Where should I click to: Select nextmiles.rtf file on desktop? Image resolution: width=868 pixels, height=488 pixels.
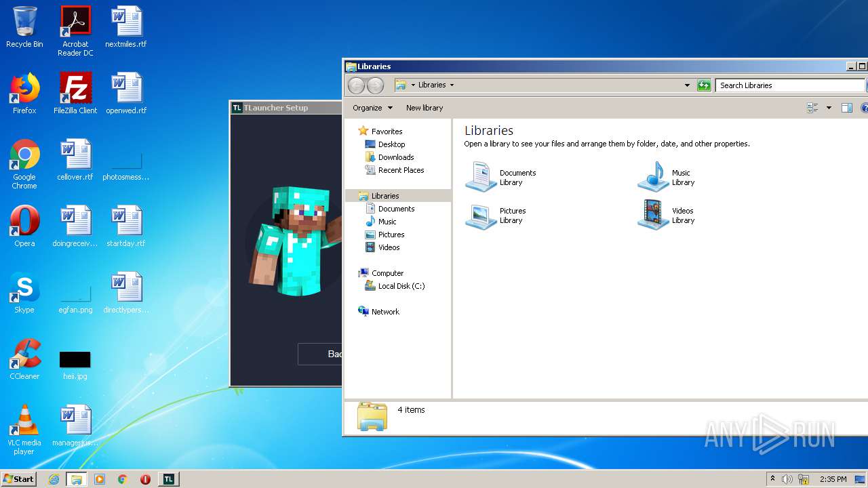click(x=126, y=27)
